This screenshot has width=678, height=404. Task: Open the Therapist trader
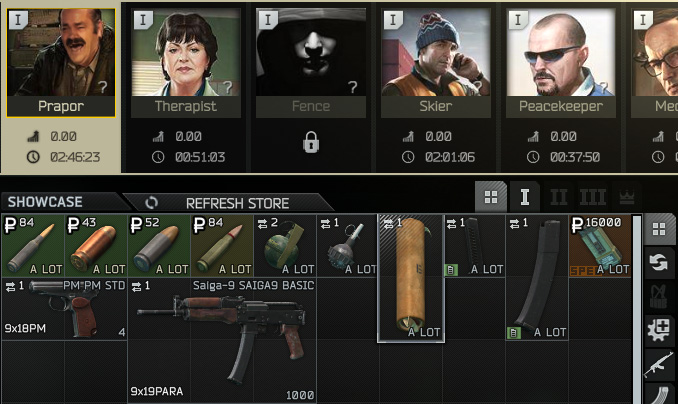(186, 63)
